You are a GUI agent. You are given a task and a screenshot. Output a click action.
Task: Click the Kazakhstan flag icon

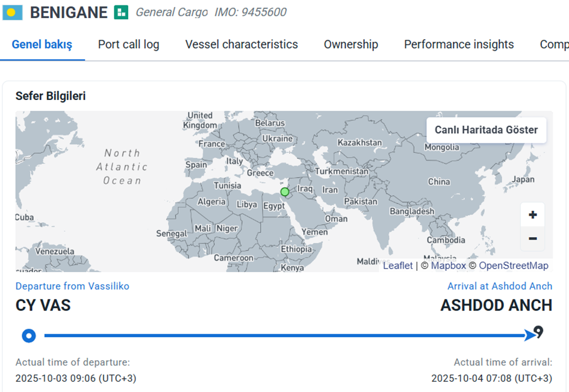[x=13, y=12]
